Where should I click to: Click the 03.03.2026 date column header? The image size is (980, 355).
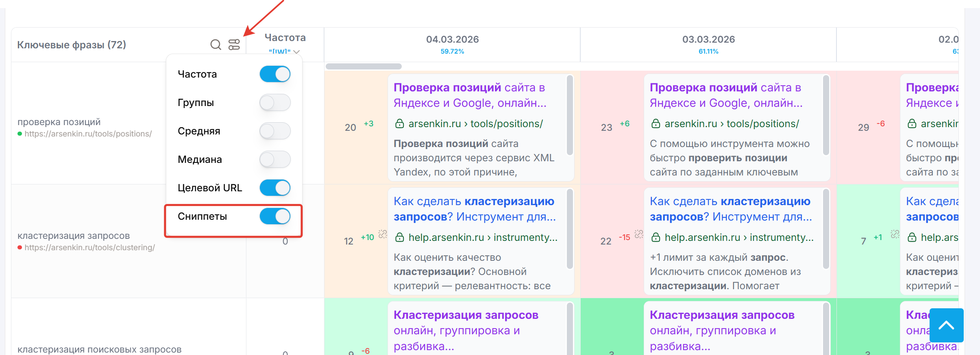[708, 39]
